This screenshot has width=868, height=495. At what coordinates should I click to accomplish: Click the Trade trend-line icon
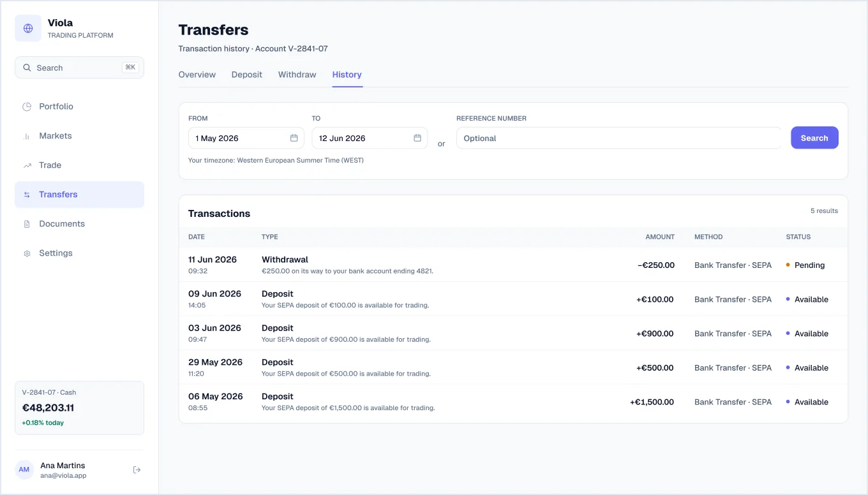pyautogui.click(x=27, y=165)
